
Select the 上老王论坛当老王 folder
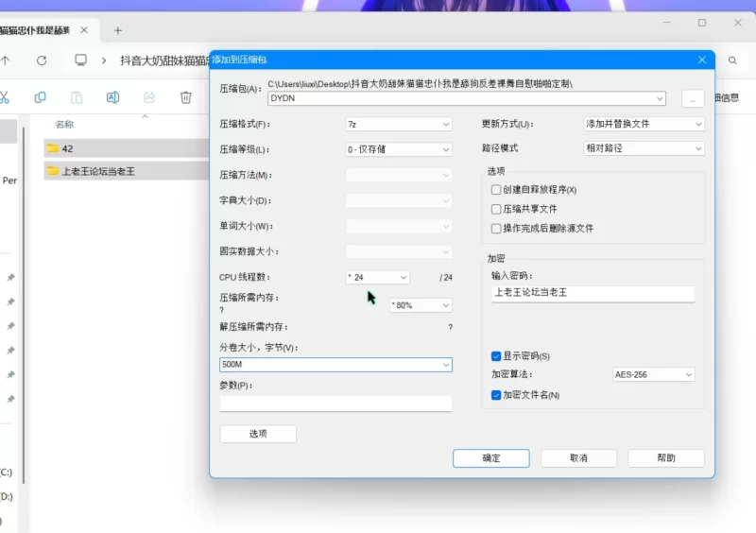point(127,171)
